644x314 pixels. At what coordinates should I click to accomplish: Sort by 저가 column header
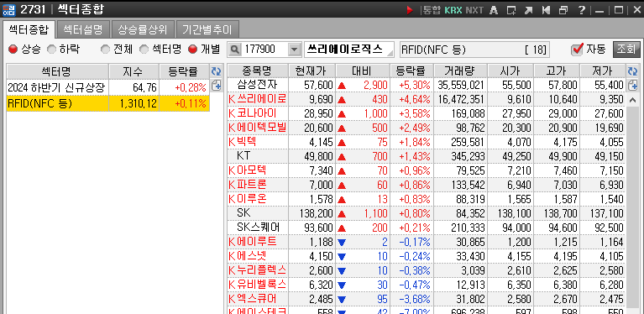603,71
